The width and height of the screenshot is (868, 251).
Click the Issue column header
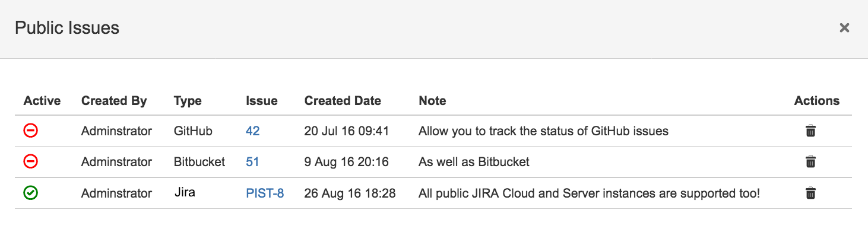point(262,101)
